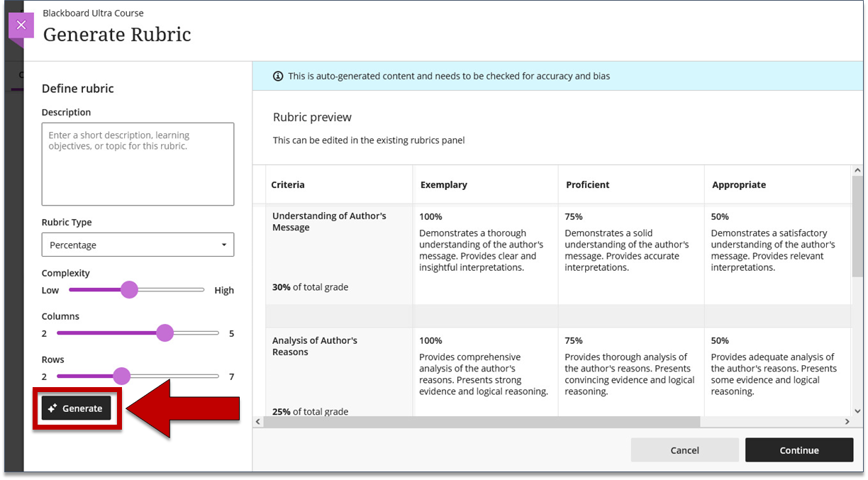The height and width of the screenshot is (480, 868).
Task: Click the Columns slider maximum value 5
Action: pos(231,333)
